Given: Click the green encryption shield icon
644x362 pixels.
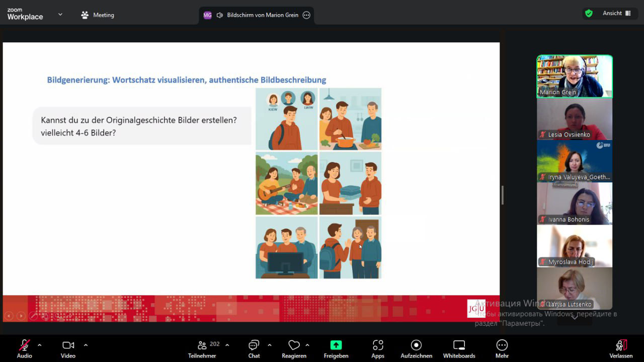Looking at the screenshot, I should point(589,14).
